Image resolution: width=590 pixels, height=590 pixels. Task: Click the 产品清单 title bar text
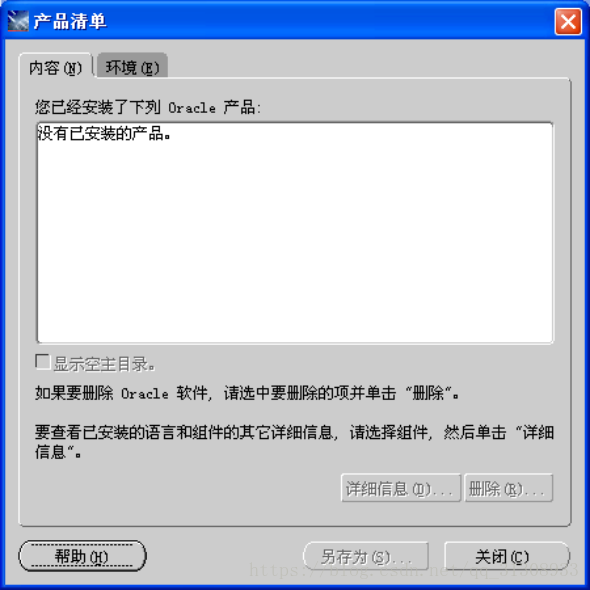click(70, 21)
